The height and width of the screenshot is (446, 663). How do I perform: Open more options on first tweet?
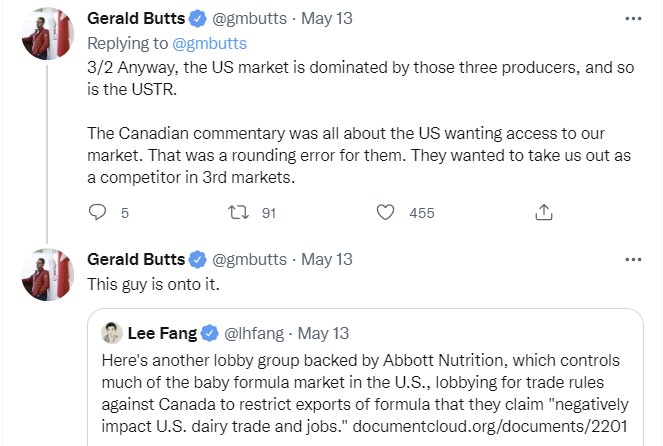(x=633, y=18)
